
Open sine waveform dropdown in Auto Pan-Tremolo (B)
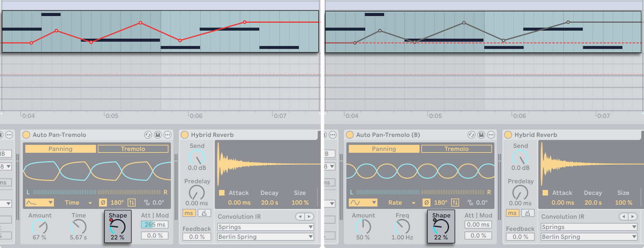click(x=363, y=203)
